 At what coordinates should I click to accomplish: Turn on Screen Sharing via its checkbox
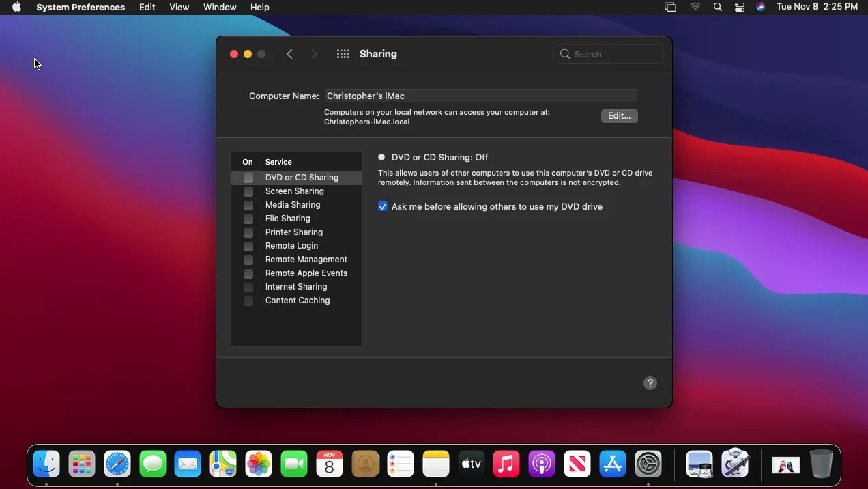(248, 191)
